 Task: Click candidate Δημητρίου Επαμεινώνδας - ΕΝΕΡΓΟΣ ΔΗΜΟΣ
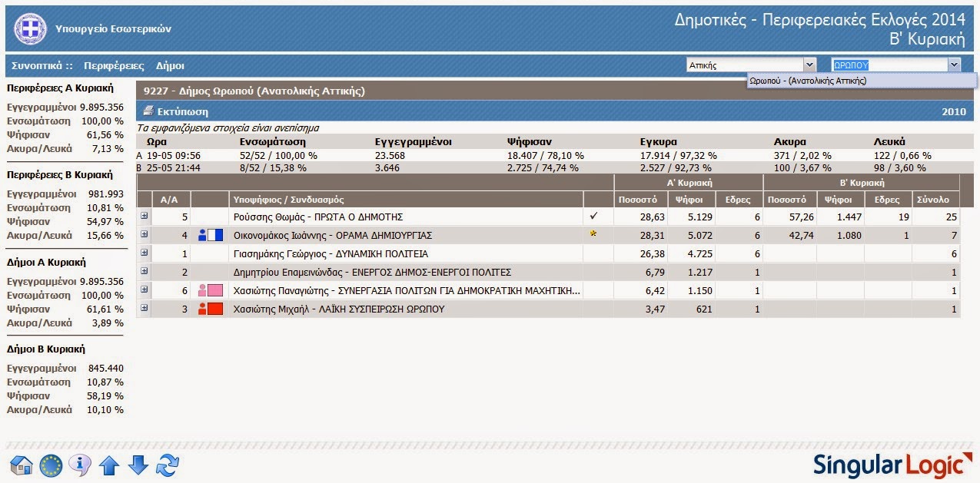pyautogui.click(x=372, y=272)
